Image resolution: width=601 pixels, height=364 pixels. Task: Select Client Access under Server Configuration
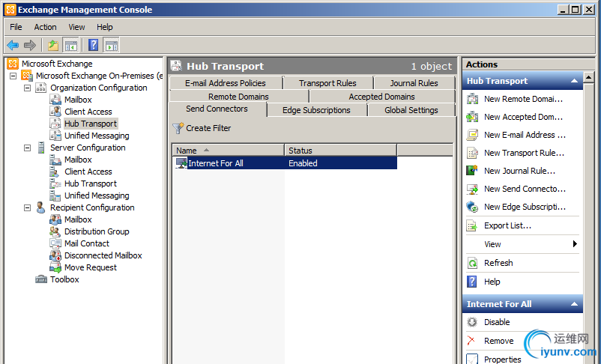click(x=88, y=172)
